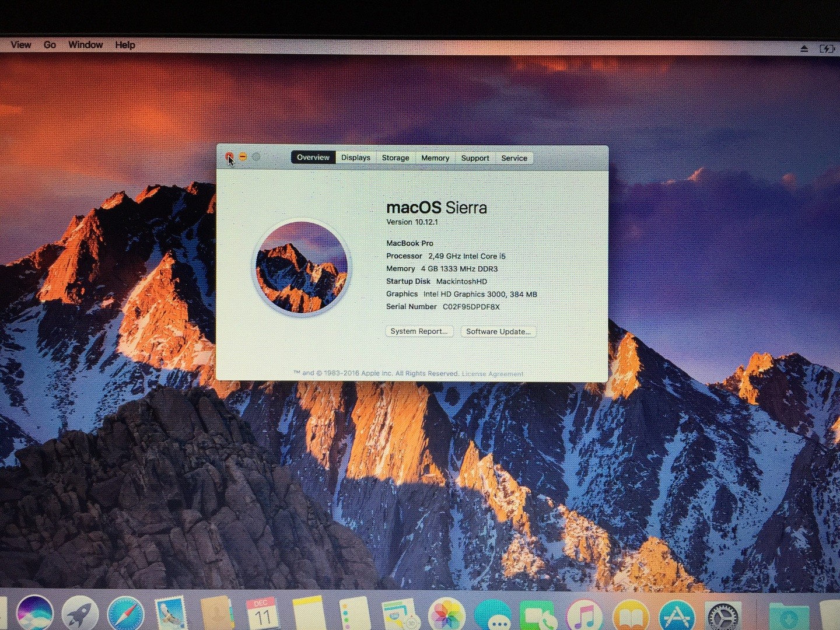Screen dimensions: 840x630
Task: Click Intel HD Graphics 3000, 384 MB text
Action: (x=480, y=295)
